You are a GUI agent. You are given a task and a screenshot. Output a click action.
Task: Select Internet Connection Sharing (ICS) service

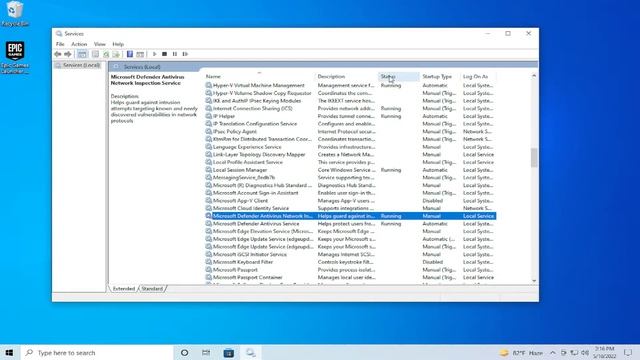click(x=350, y=109)
